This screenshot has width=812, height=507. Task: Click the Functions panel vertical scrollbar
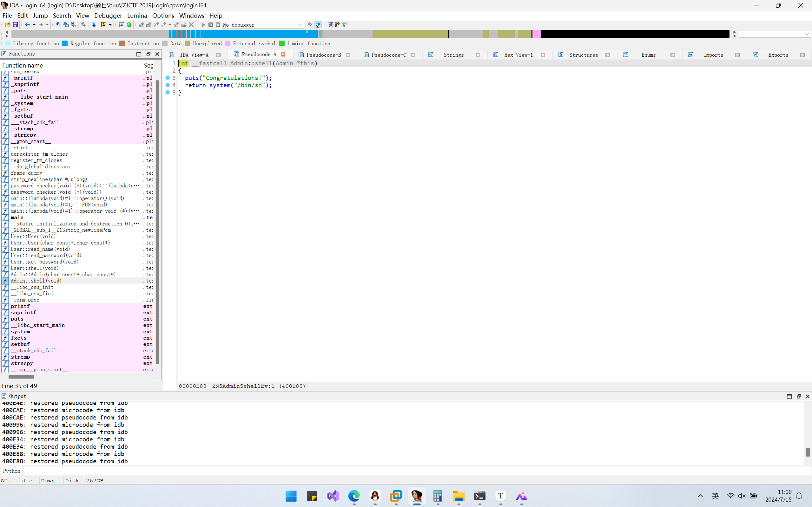(158, 222)
